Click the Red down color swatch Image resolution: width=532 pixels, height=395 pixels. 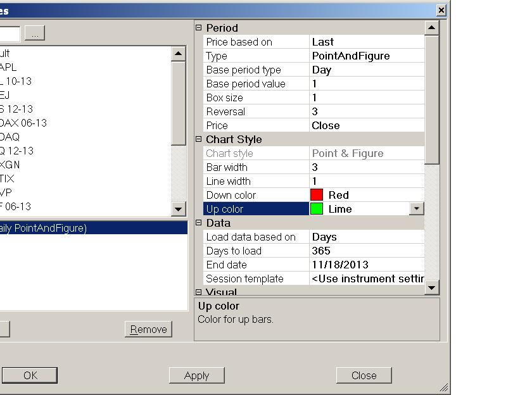(316, 195)
